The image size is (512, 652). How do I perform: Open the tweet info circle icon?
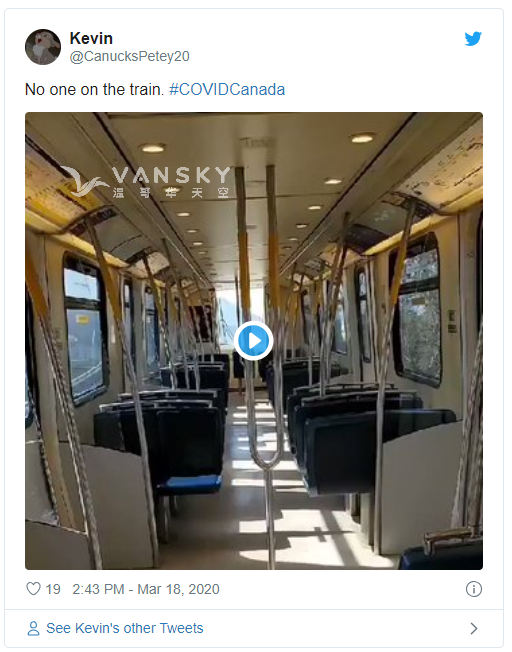(x=474, y=589)
